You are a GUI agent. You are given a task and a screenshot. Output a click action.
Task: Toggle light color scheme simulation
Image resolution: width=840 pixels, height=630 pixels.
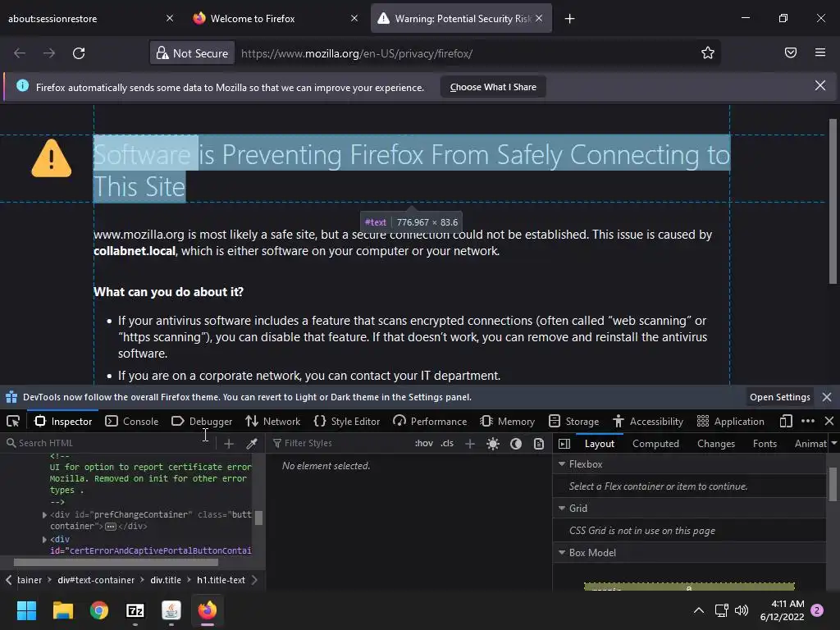tap(493, 444)
